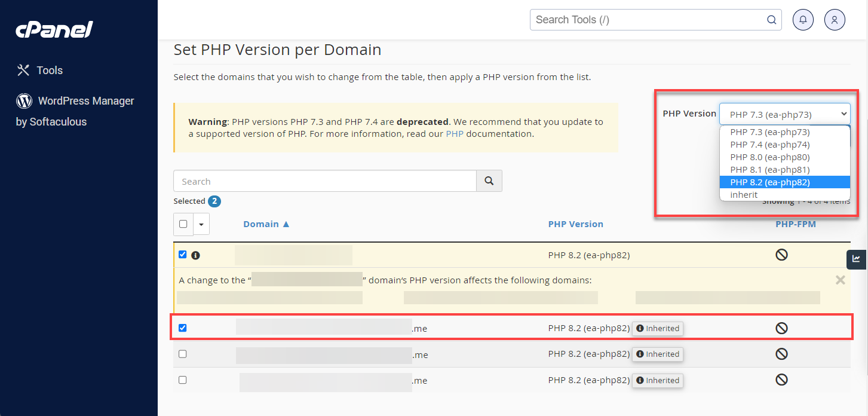Click the info icon beside the first domain checkbox
Image resolution: width=868 pixels, height=416 pixels.
[195, 255]
